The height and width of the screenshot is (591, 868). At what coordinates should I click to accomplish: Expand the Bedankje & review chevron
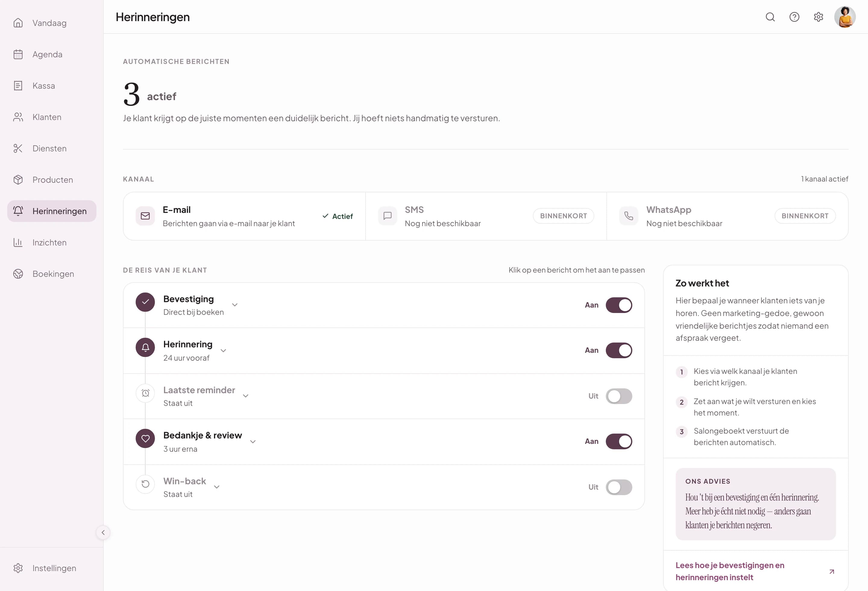tap(253, 441)
